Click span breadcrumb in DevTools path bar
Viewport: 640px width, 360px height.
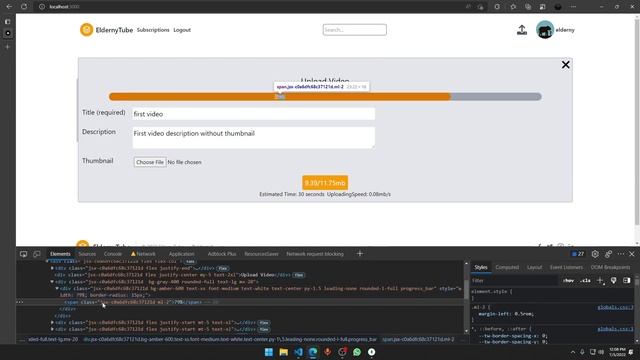pyautogui.click(x=418, y=339)
